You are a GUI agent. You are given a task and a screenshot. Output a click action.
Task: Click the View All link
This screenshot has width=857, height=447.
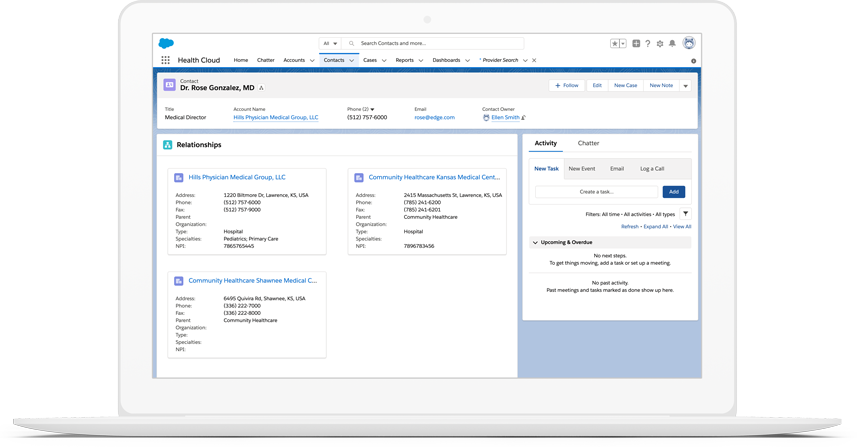682,227
